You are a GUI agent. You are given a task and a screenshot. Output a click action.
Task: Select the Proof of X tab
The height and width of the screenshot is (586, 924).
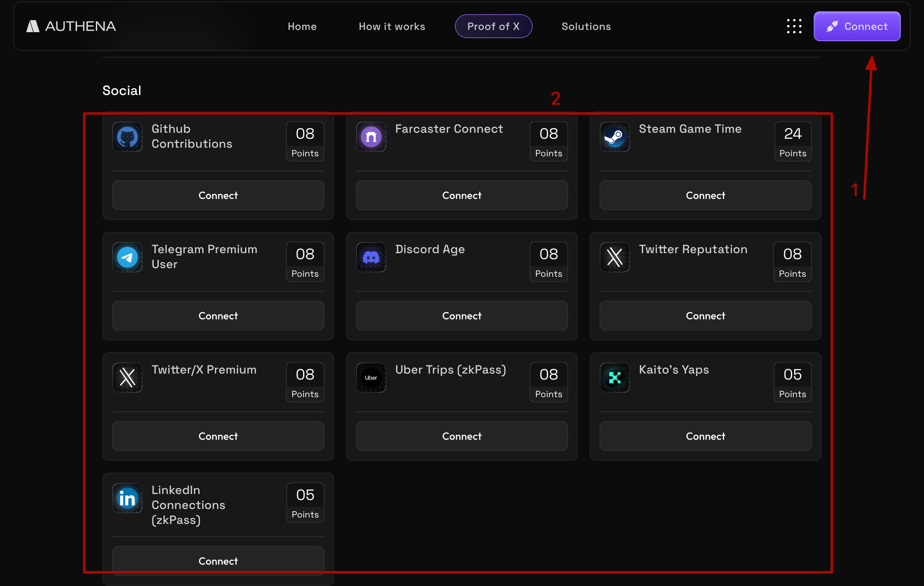493,26
